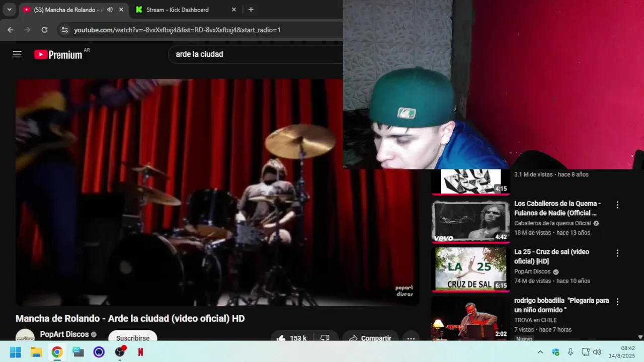Open the YouTube hamburger guide menu

(x=17, y=54)
